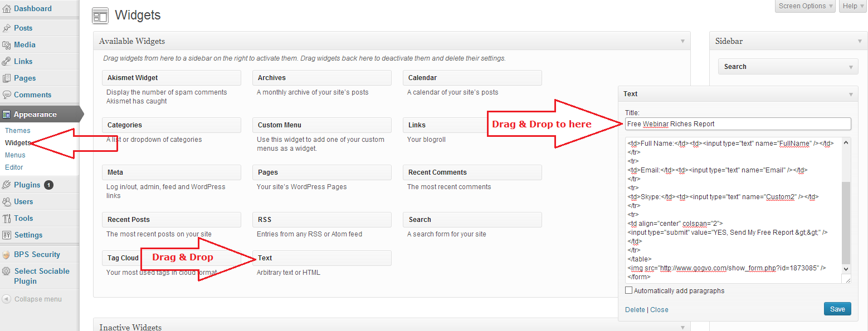The width and height of the screenshot is (868, 331).
Task: Click the BPS Security shield icon
Action: (x=7, y=255)
